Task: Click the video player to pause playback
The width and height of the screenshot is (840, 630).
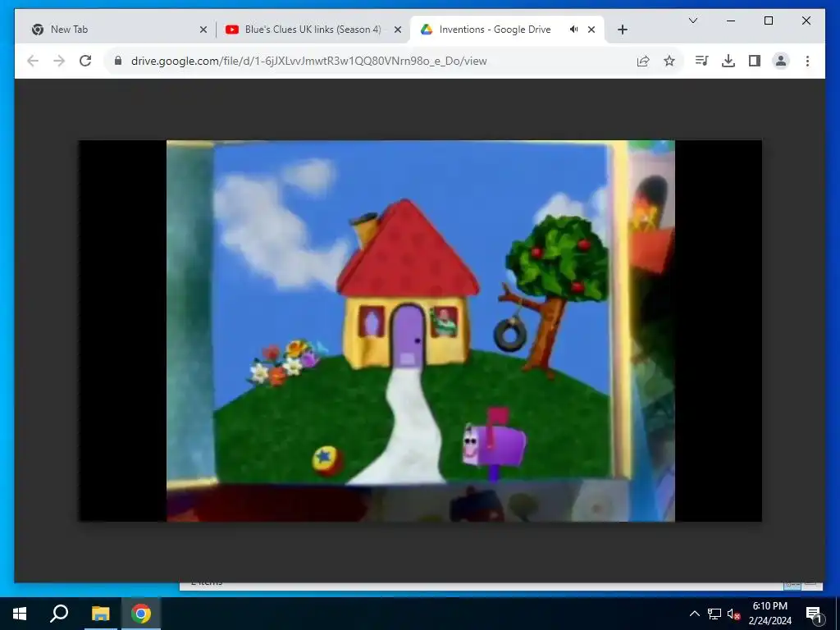Action: click(x=421, y=331)
